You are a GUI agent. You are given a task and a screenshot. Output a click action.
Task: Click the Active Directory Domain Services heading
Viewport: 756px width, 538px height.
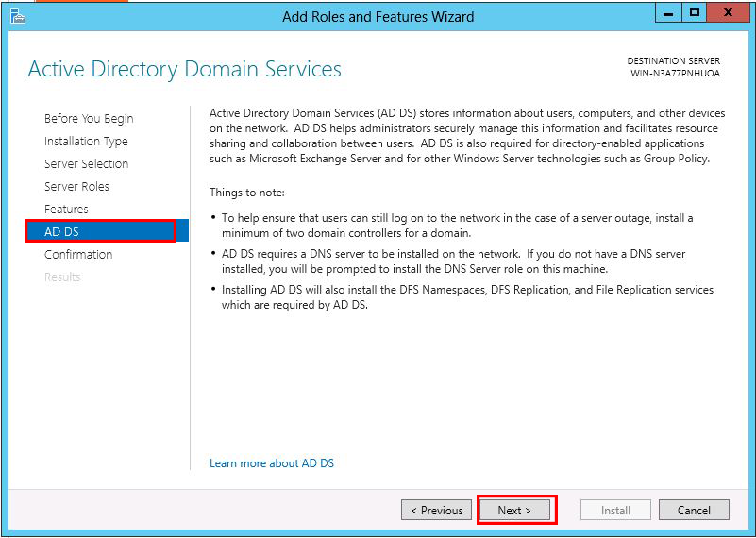point(185,69)
